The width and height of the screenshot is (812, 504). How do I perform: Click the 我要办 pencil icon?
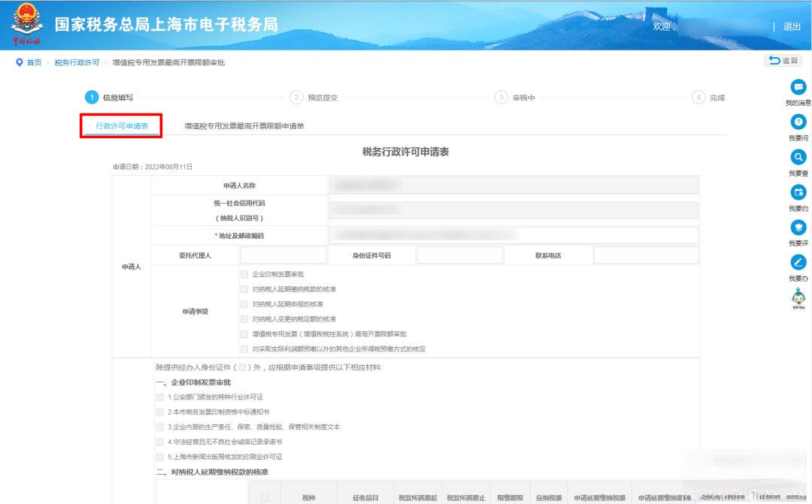coord(798,263)
